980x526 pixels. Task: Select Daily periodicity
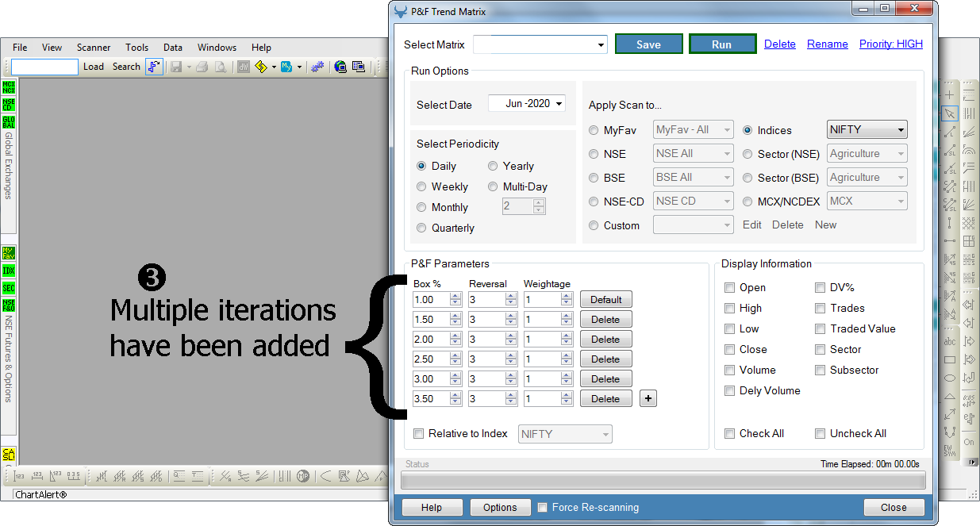point(422,167)
